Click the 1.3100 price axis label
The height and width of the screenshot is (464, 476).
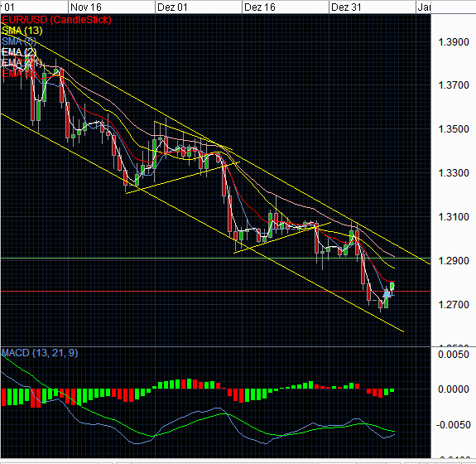454,217
